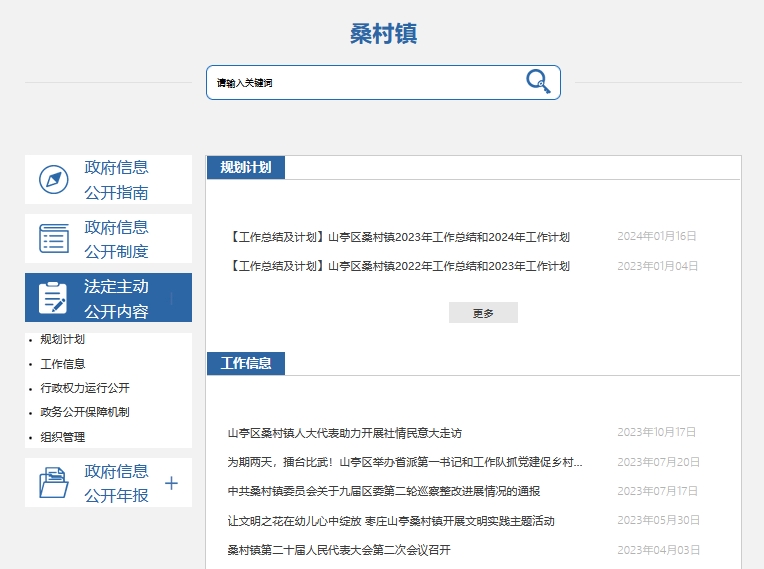Click the compass icon for 政府信息公开指南
Viewport: 764px width, 569px height.
54,180
